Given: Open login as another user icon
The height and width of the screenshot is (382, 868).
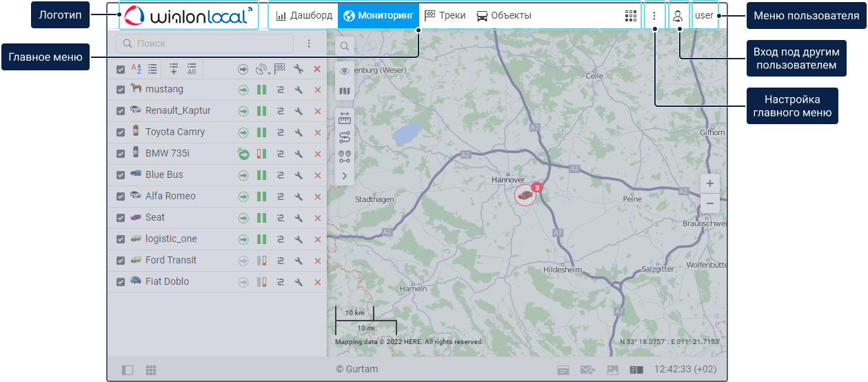Looking at the screenshot, I should pyautogui.click(x=678, y=16).
